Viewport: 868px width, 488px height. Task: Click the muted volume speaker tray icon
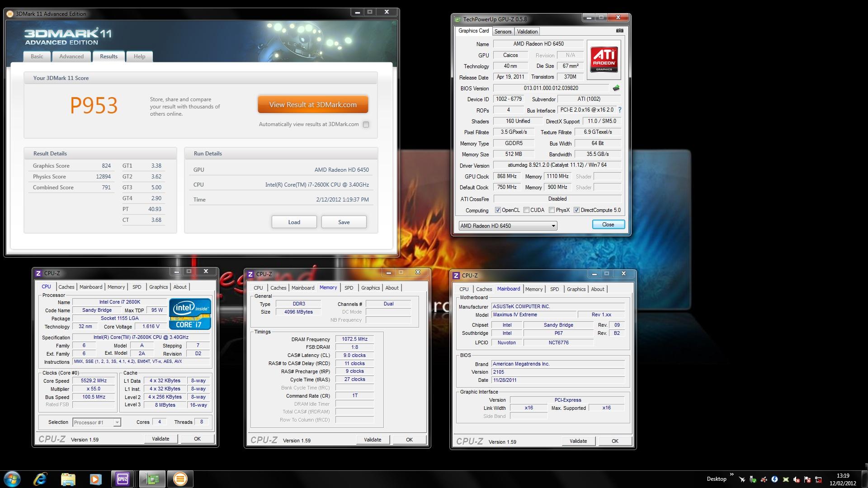[797, 479]
